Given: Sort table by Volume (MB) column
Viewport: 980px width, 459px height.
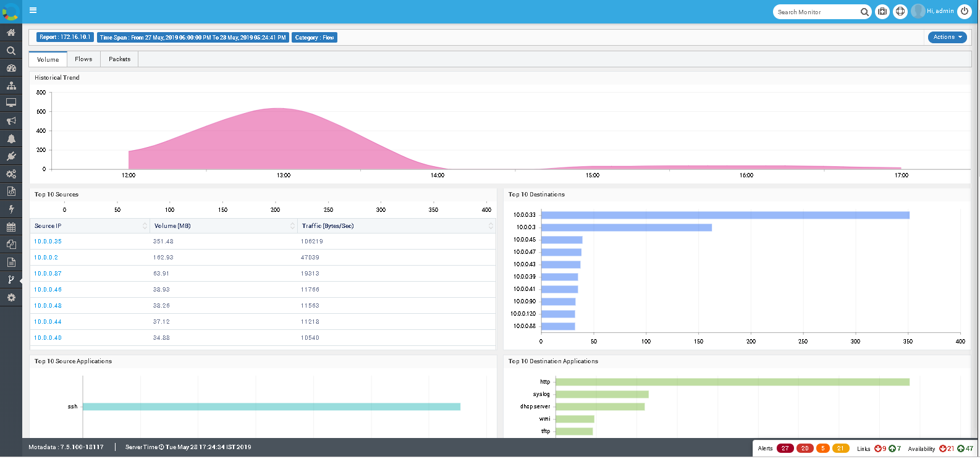Looking at the screenshot, I should pyautogui.click(x=224, y=226).
